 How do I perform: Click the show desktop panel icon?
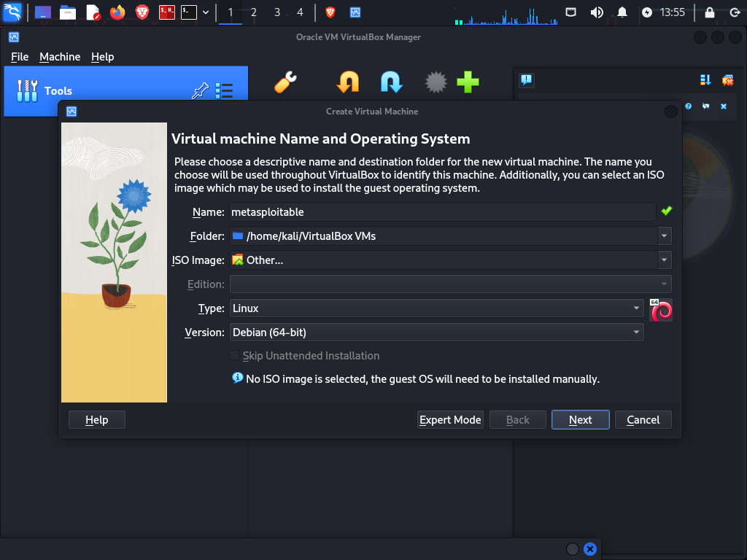43,12
